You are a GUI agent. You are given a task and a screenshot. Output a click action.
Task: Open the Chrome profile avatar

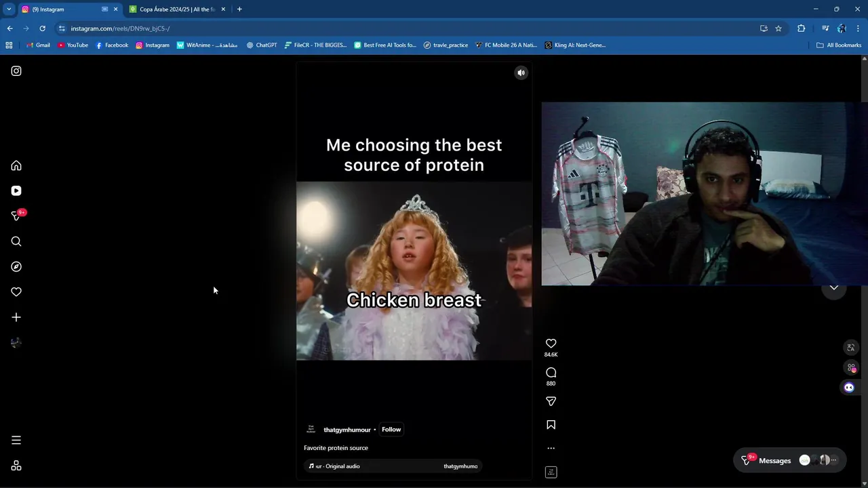coord(842,28)
